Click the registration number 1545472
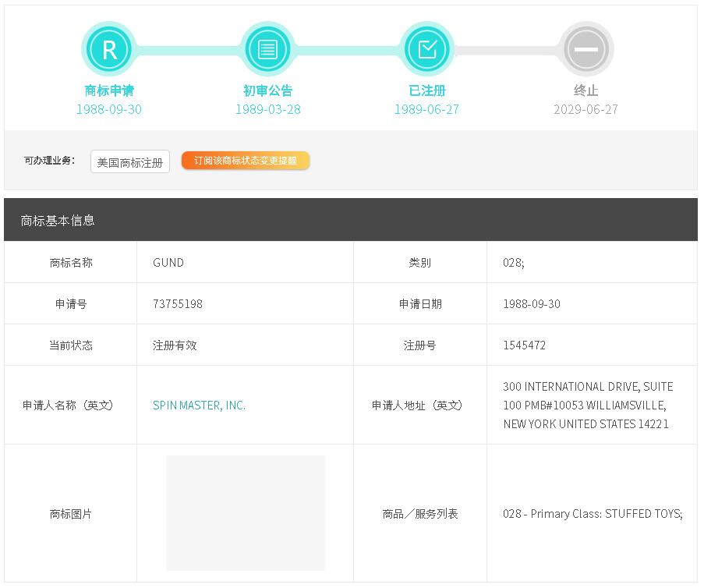 (524, 345)
